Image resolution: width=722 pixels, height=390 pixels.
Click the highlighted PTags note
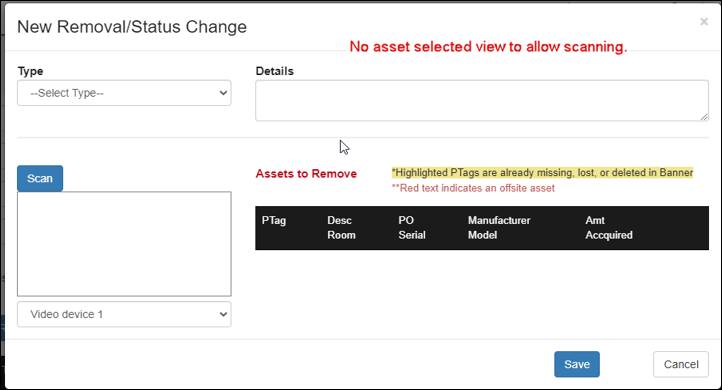coord(542,173)
